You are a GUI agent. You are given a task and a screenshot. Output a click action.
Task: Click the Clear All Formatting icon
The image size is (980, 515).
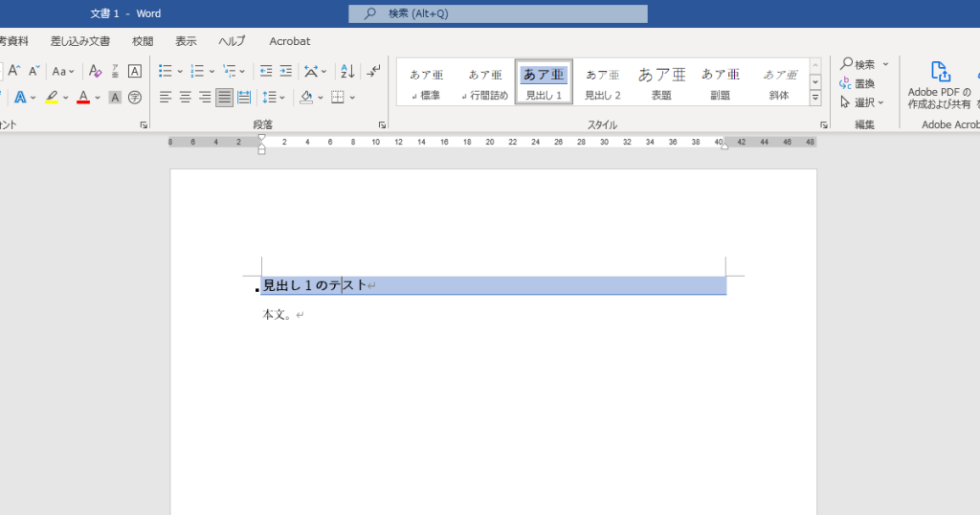[95, 71]
